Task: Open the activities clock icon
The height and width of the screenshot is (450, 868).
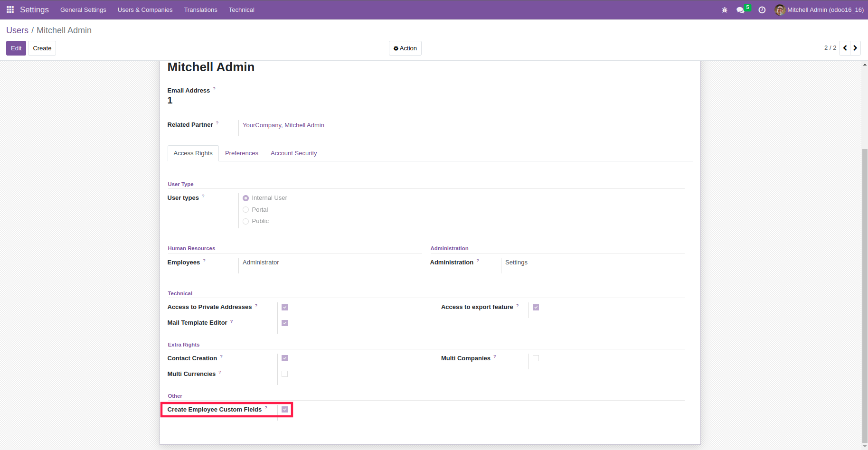Action: (762, 10)
